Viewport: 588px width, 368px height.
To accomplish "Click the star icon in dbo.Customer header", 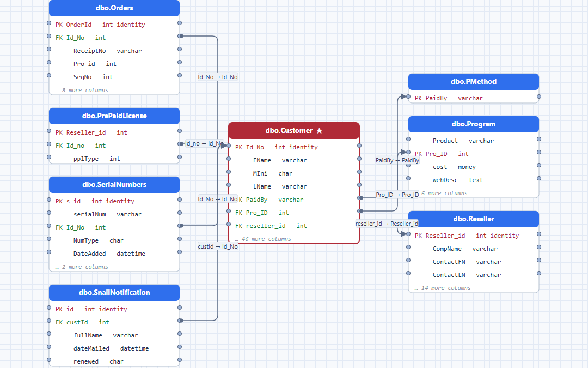I will 319,131.
